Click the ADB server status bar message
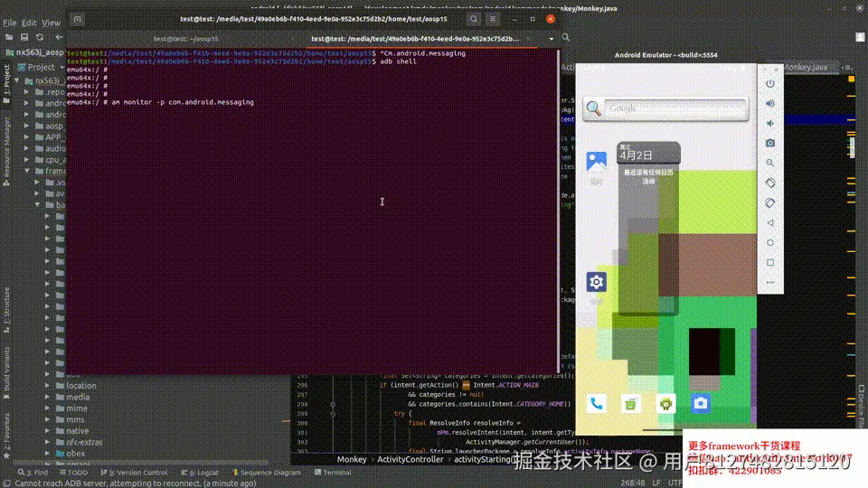868x488 pixels. [x=136, y=483]
